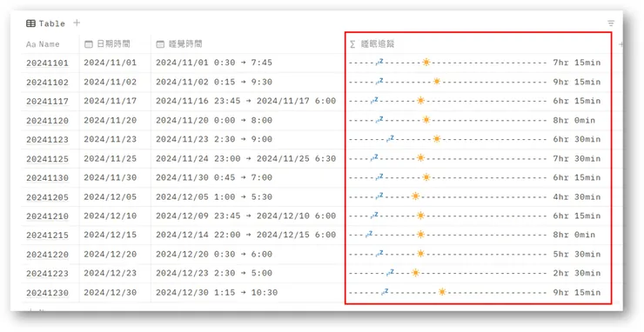
Task: Edit sleep time 2024/11/30 0:45 → 7:00
Action: (x=214, y=177)
